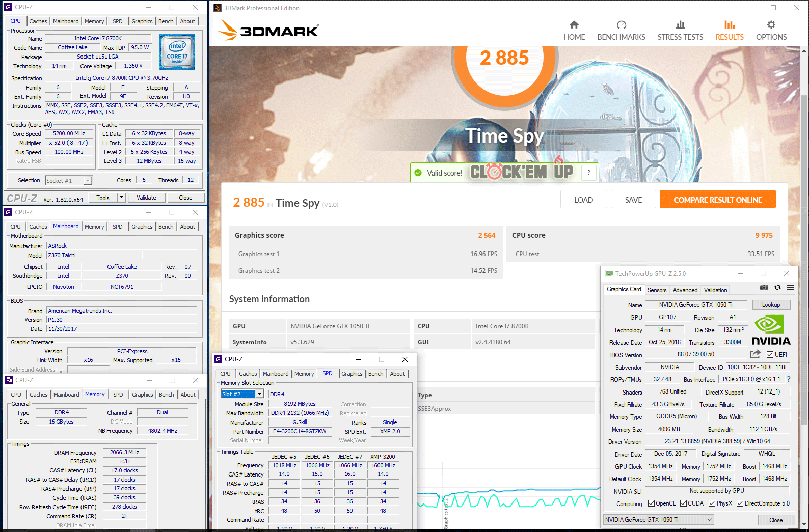Click Compare Result Online button
Viewport: 809px width, 532px height.
click(717, 200)
